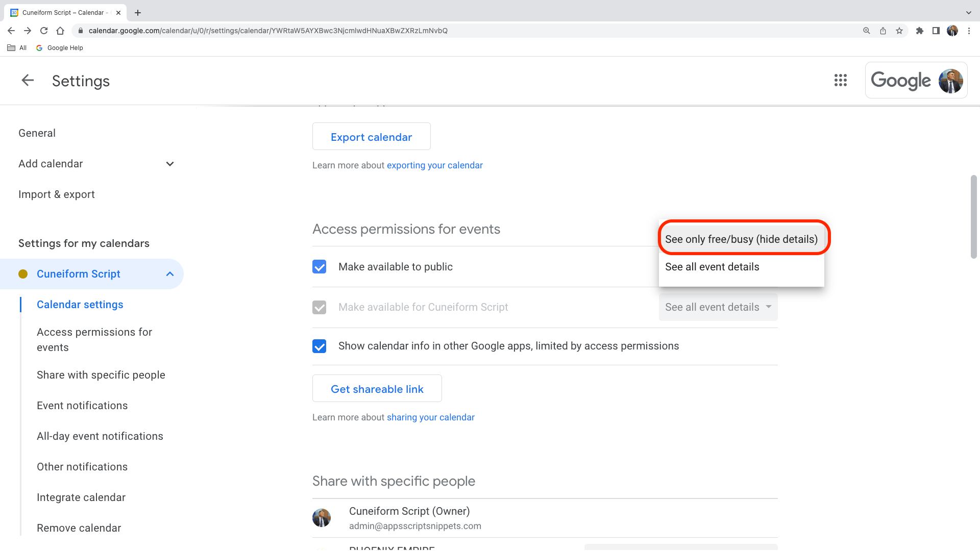Click the Settings back arrow icon

(x=28, y=80)
